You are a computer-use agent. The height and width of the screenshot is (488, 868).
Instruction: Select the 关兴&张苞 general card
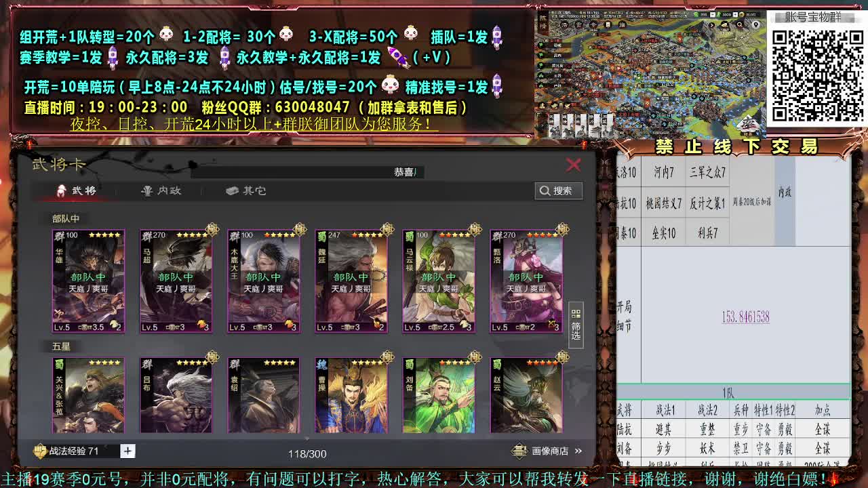[88, 395]
